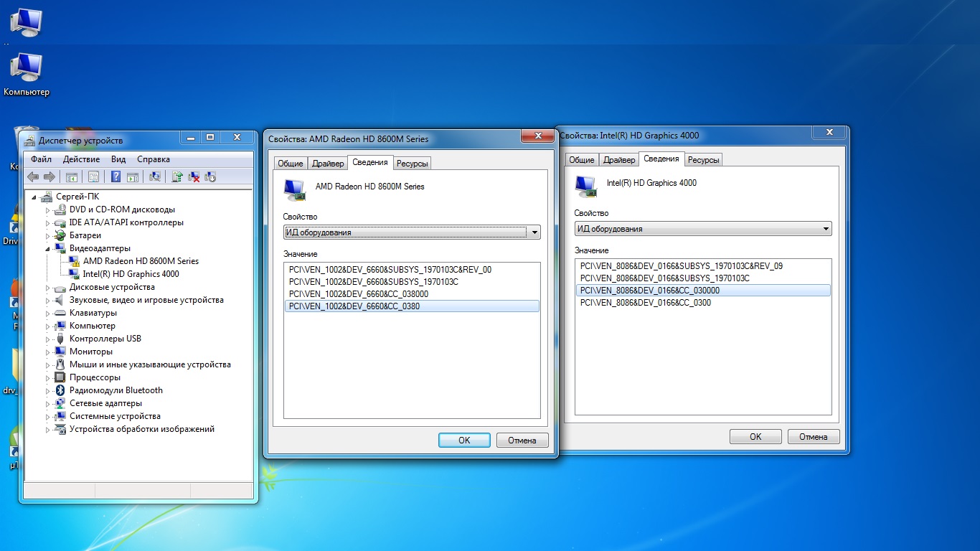Switch to Драйвер tab in AMD Radeon dialog

click(328, 164)
